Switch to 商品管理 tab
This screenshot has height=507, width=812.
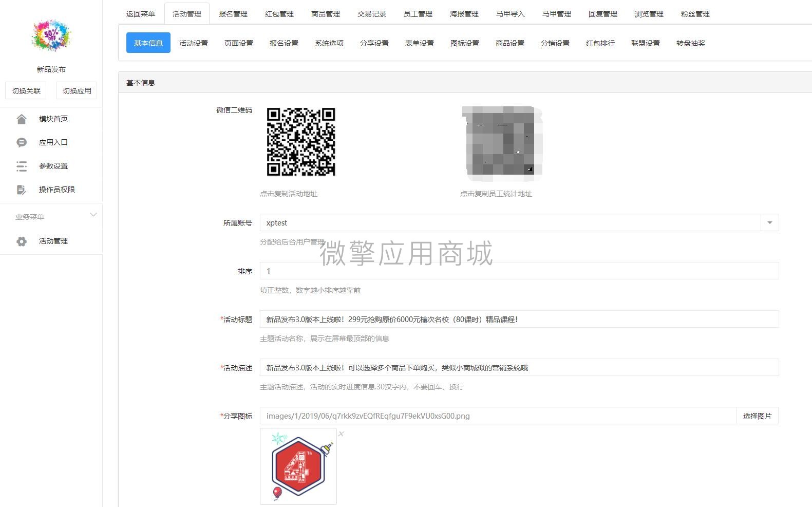tap(326, 14)
